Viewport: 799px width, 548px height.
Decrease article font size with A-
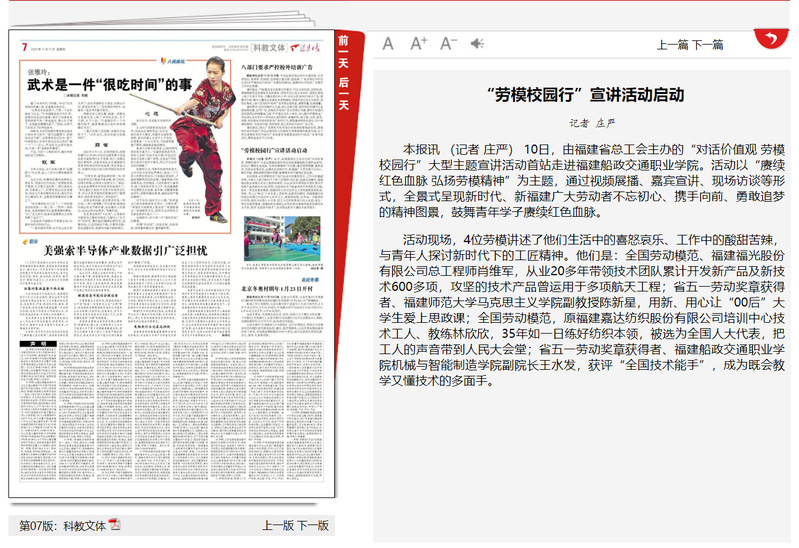[448, 44]
